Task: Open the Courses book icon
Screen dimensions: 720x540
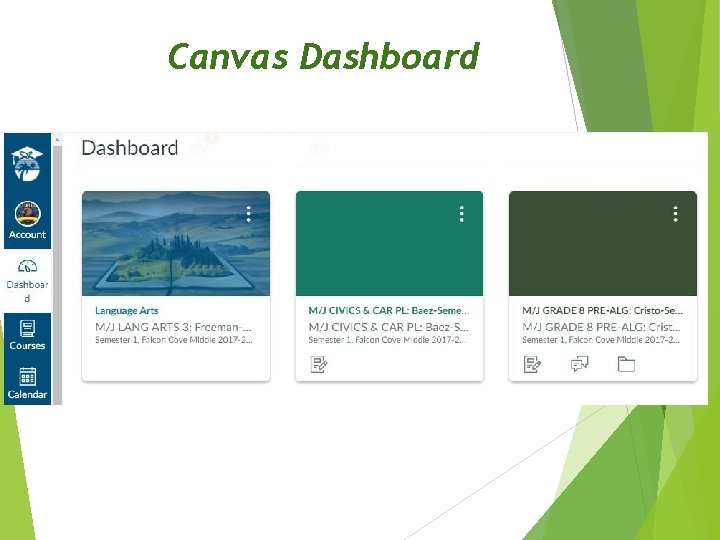Action: [28, 329]
